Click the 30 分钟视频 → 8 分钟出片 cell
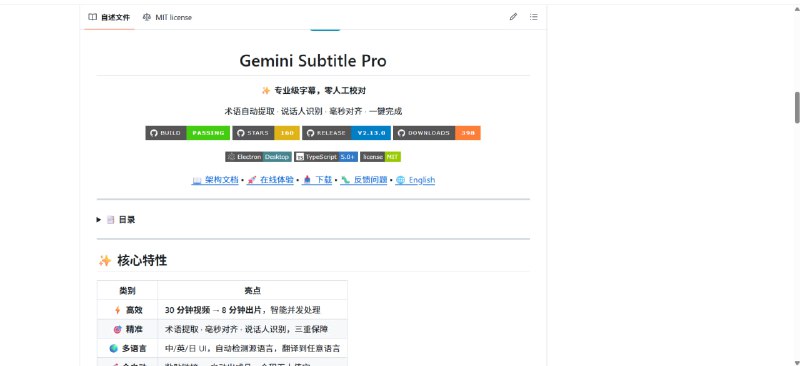The height and width of the screenshot is (366, 800). [253, 310]
